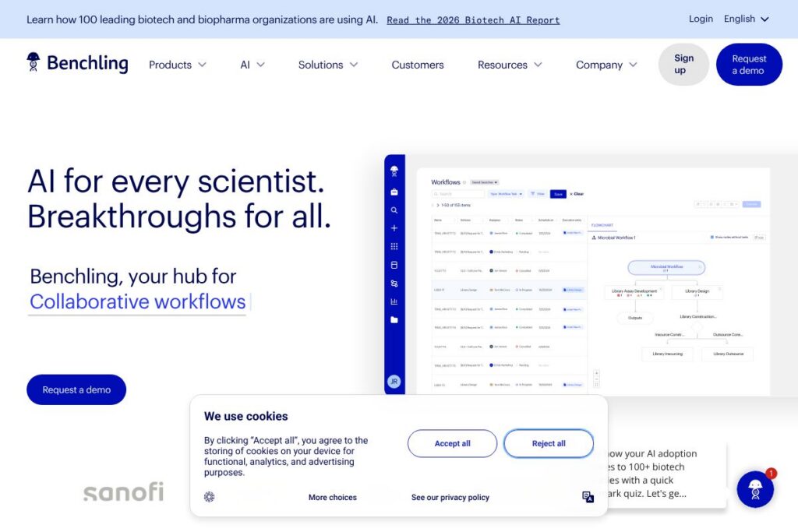Open Read the 2026 Biotech AI Report link
Viewport: 798px width, 532px height.
[473, 20]
